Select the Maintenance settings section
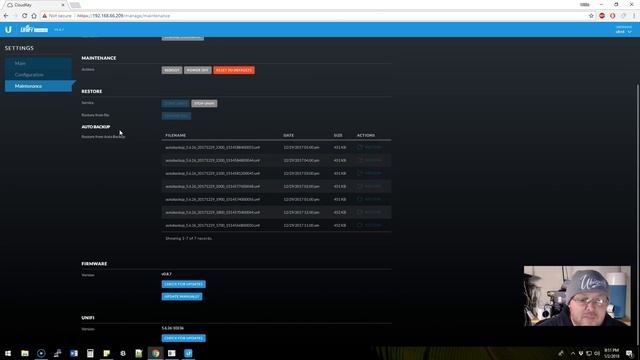This screenshot has width=640, height=360. pyautogui.click(x=38, y=86)
